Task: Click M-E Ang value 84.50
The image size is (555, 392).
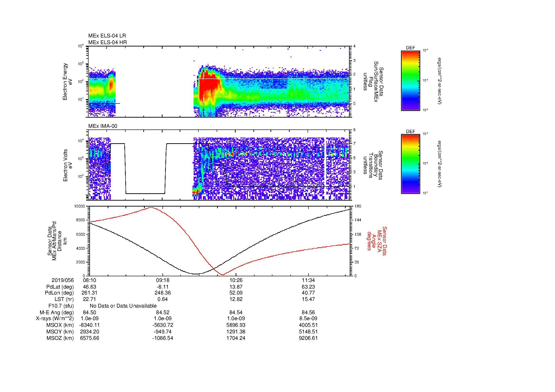Action: click(x=90, y=312)
